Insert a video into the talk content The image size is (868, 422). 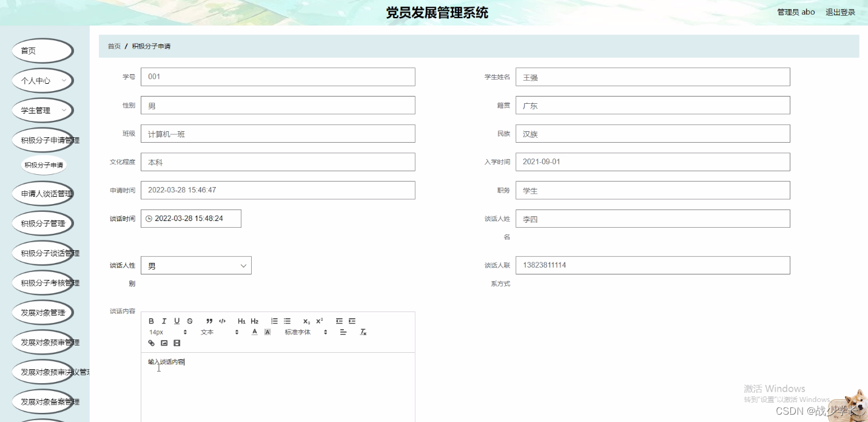click(x=177, y=343)
